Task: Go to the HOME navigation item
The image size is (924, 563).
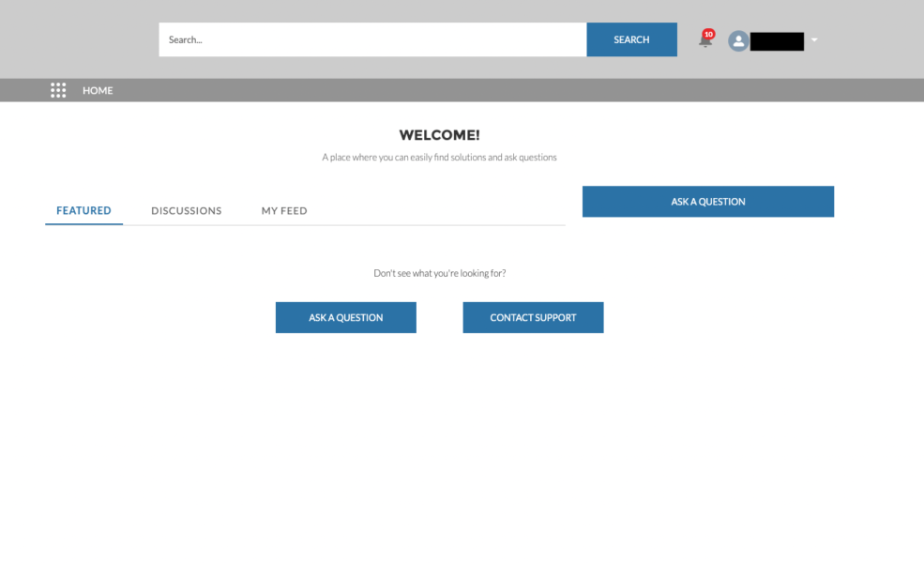Action: [98, 90]
